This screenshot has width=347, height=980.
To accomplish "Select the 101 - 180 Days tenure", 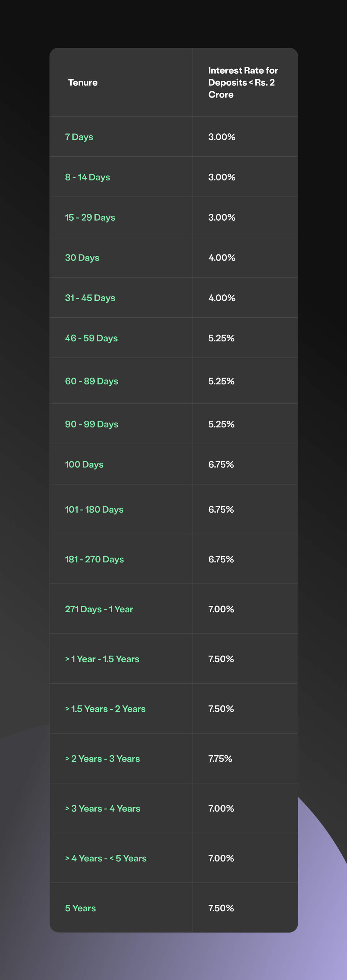I will [x=94, y=510].
